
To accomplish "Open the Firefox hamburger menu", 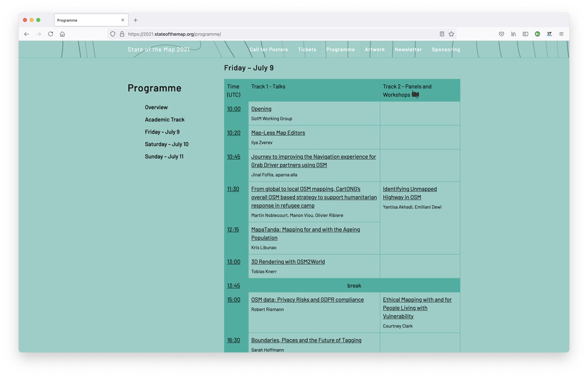I will click(x=561, y=34).
